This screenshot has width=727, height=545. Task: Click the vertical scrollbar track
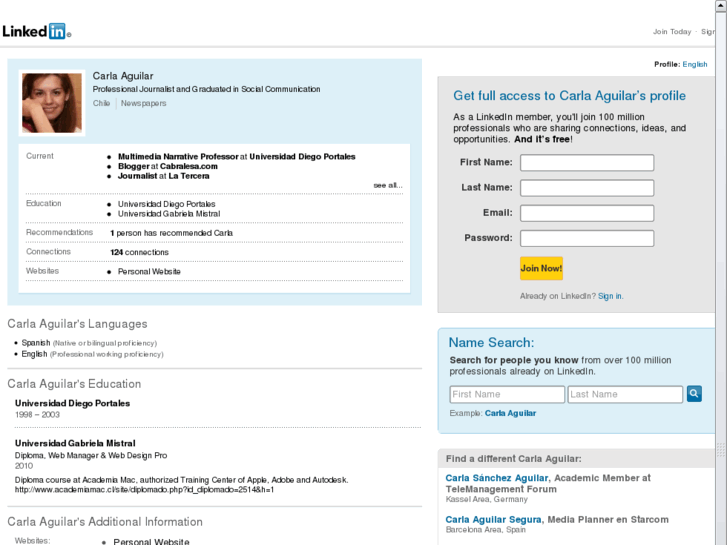pyautogui.click(x=721, y=278)
